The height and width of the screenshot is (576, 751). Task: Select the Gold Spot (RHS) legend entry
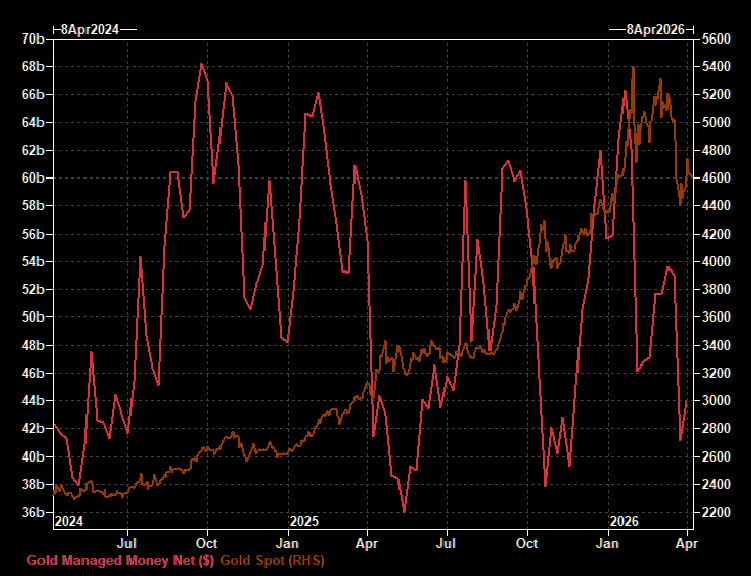tap(272, 561)
